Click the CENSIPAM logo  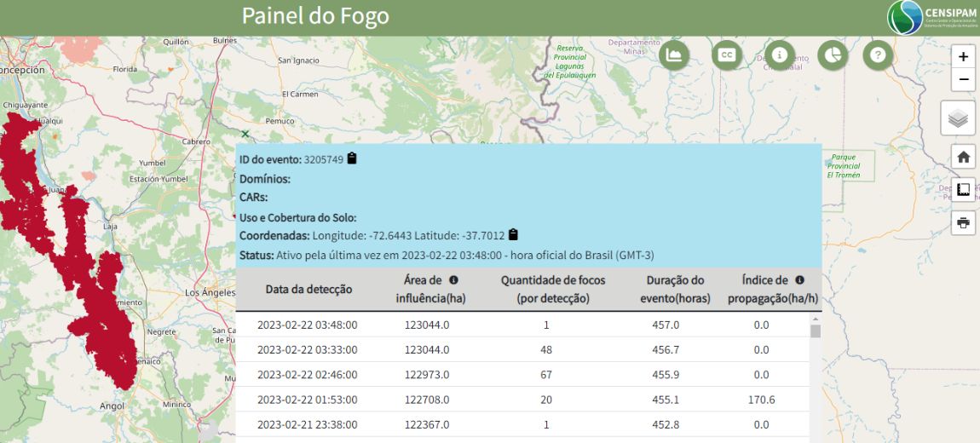[x=932, y=18]
